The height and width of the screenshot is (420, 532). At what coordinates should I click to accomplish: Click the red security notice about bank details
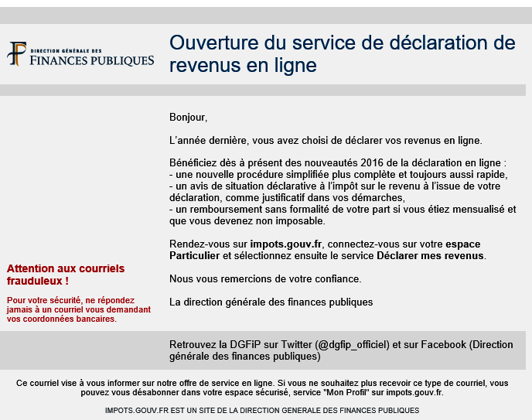pos(79,309)
